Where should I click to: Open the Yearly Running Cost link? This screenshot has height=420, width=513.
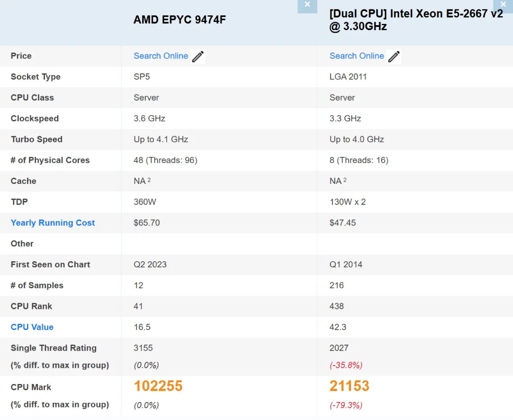(x=53, y=223)
